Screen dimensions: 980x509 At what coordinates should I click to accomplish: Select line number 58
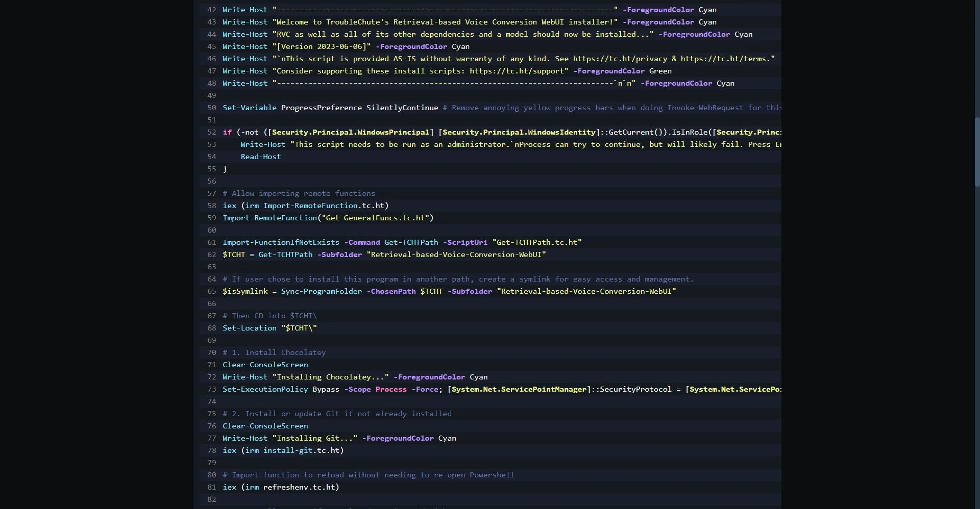click(211, 206)
